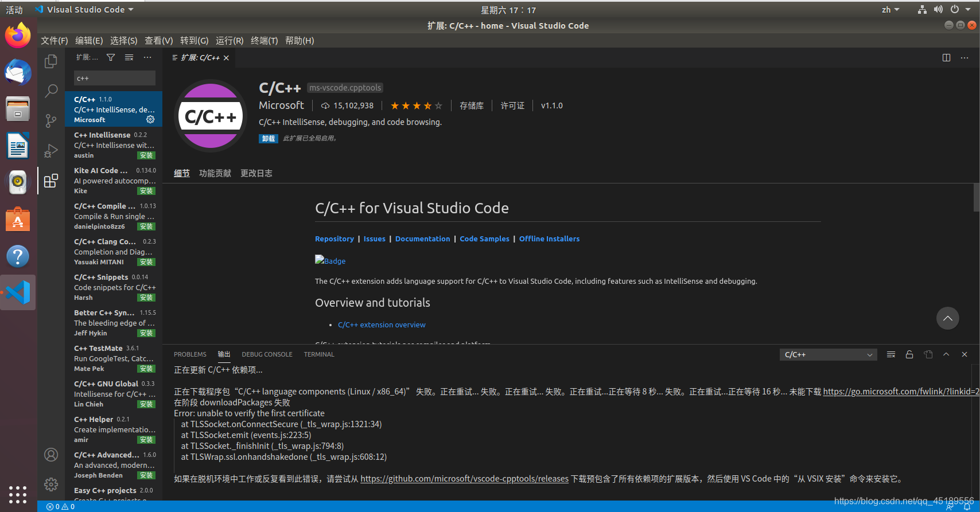This screenshot has width=980, height=512.
Task: Open the Explorer view in activity bar
Action: (x=51, y=61)
